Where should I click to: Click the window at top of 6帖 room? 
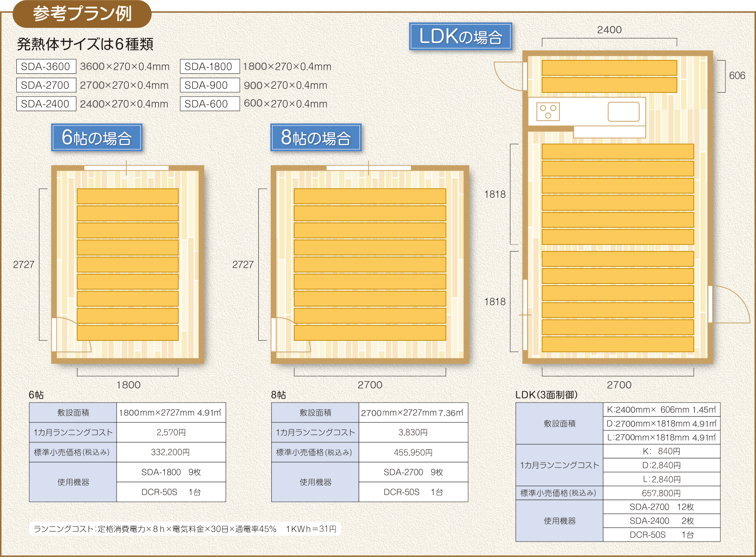pyautogui.click(x=126, y=168)
